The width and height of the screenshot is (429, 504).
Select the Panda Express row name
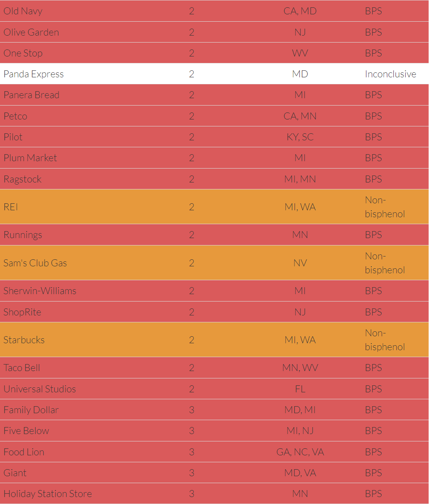pyautogui.click(x=34, y=74)
